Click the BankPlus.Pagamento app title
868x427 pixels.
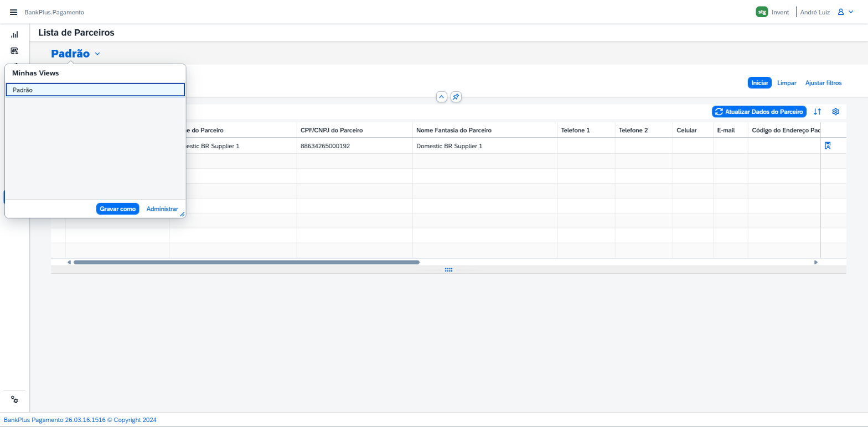click(54, 12)
